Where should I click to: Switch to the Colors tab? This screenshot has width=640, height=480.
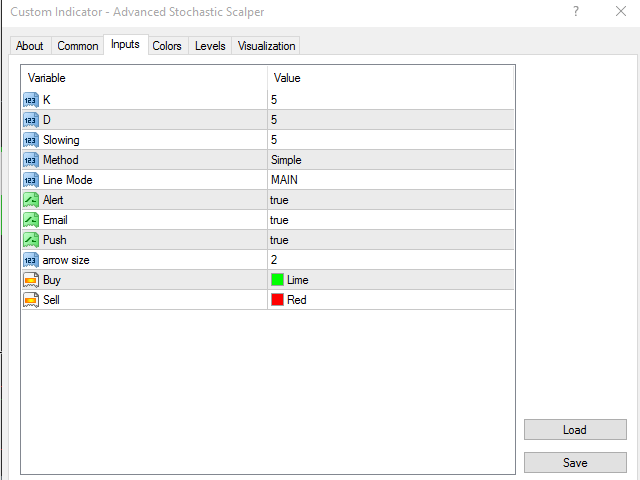(167, 46)
